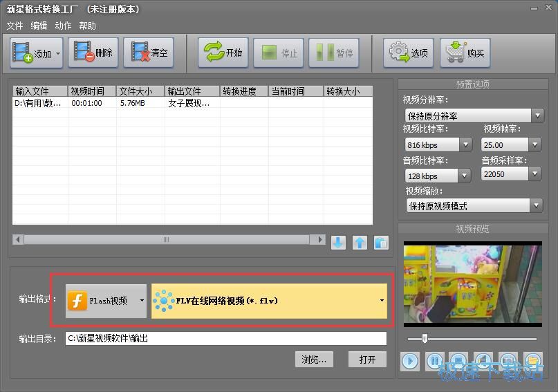558x392 pixels.
Task: Open the Flash视频 format category dropdown
Action: [x=106, y=301]
